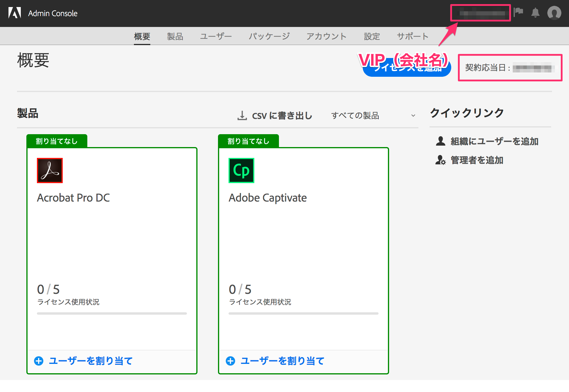Open the Acrobat Pro DC product name
569x392 pixels.
point(73,198)
